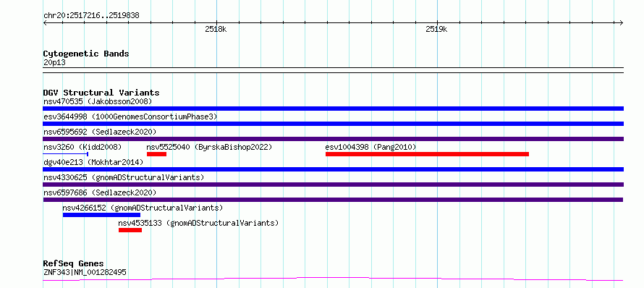The width and height of the screenshot is (644, 288).
Task: Click the 20p13 cytogenetic band bar
Action: [333, 70]
